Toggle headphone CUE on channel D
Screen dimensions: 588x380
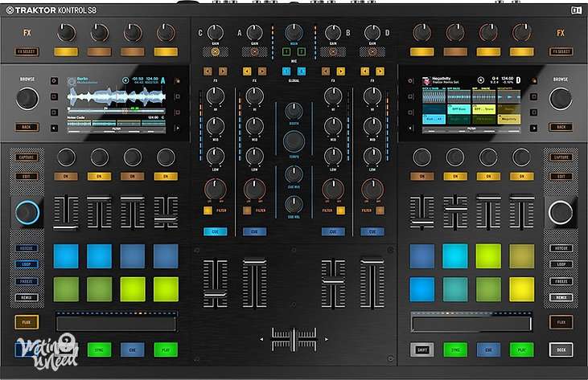pos(372,231)
